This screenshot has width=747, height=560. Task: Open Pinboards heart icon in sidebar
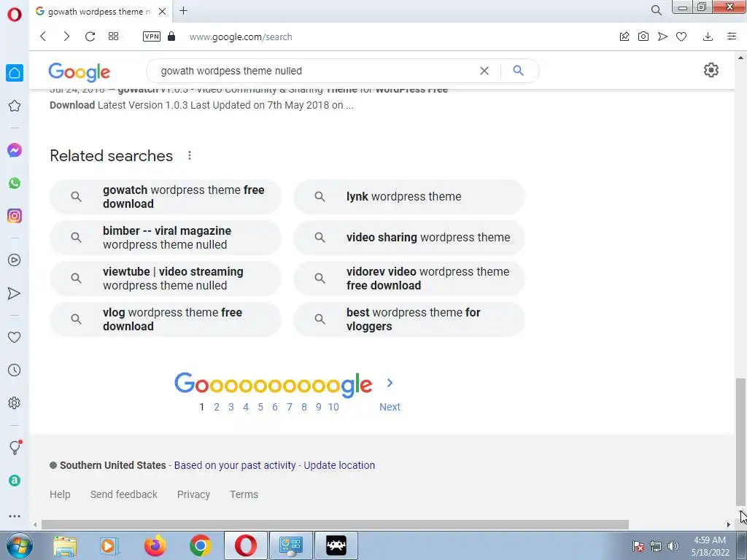click(15, 337)
